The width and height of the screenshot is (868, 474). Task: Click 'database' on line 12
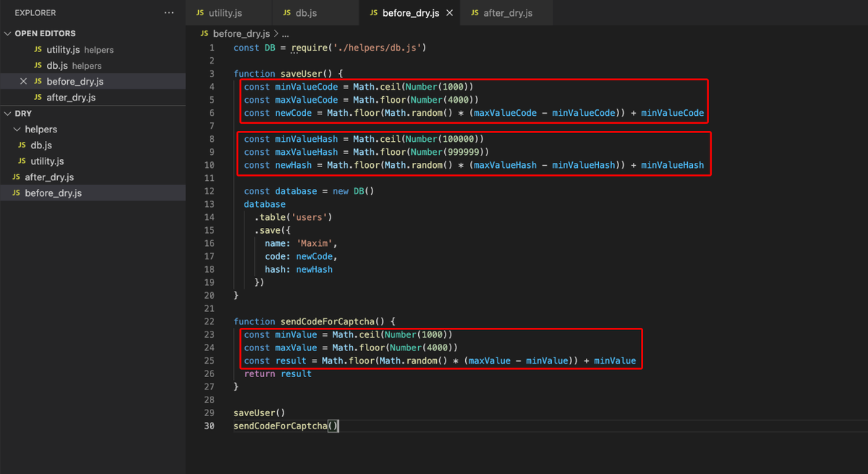pos(296,191)
